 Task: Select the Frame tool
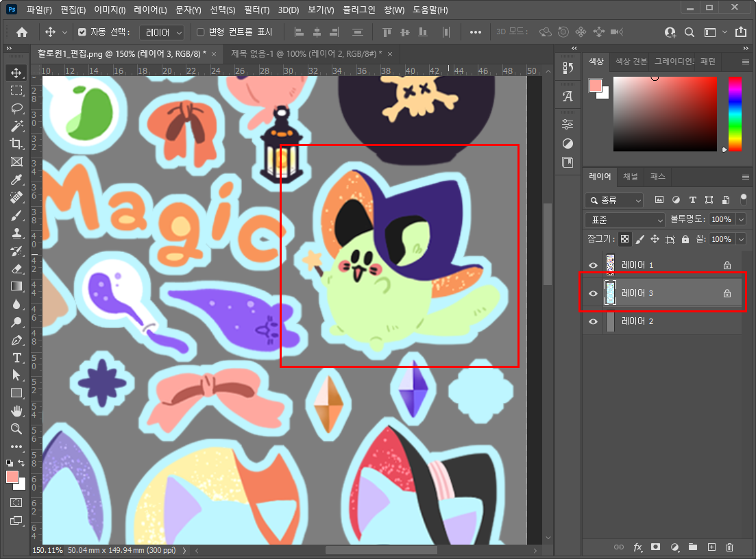(x=16, y=162)
